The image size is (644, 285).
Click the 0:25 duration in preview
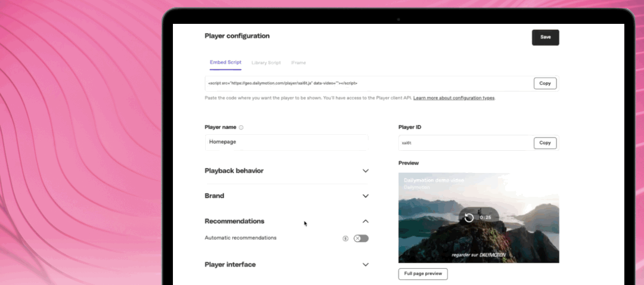(x=485, y=217)
